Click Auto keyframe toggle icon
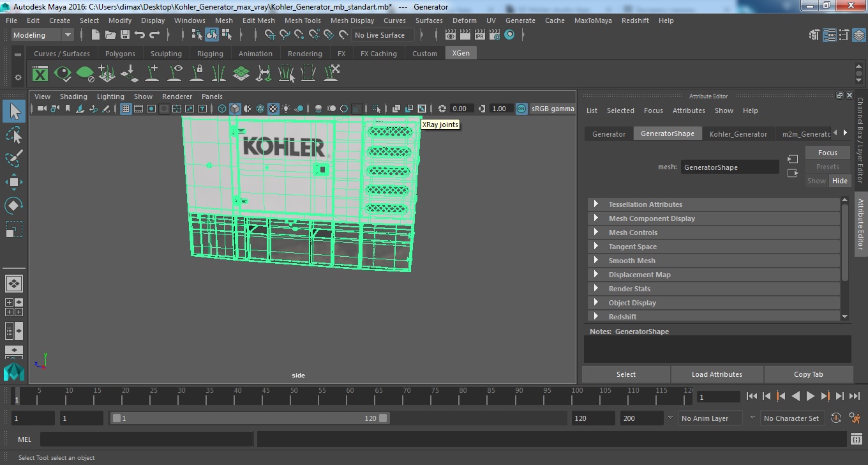Viewport: 868px width, 465px height. pos(836,418)
